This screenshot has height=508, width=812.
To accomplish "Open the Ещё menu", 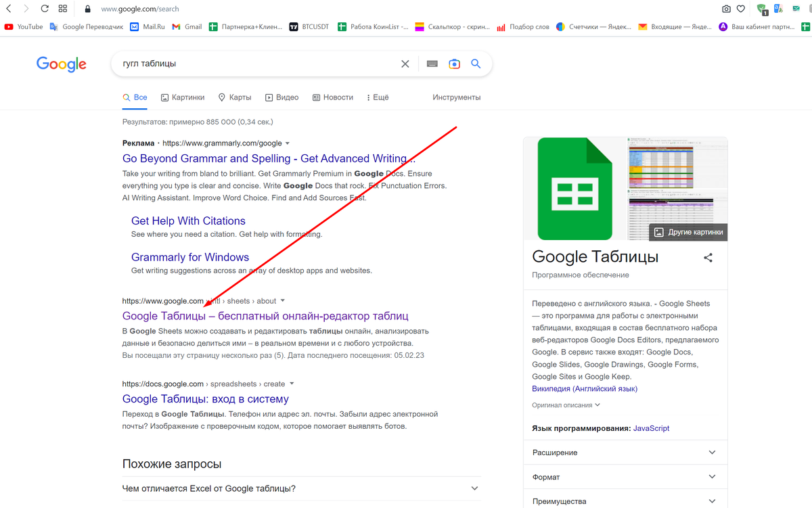I will point(378,97).
